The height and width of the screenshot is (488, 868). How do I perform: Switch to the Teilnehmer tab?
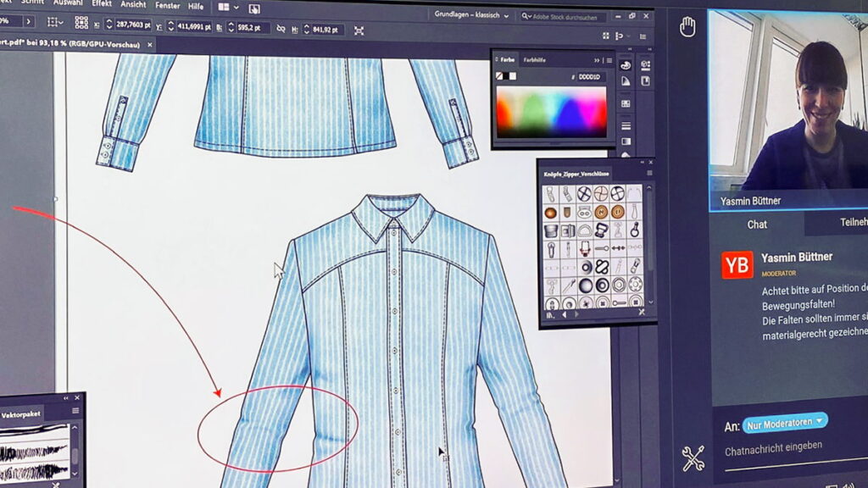tap(853, 222)
